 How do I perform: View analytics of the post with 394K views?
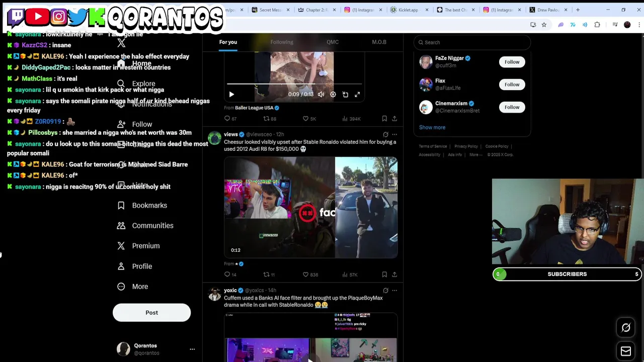pos(351,119)
